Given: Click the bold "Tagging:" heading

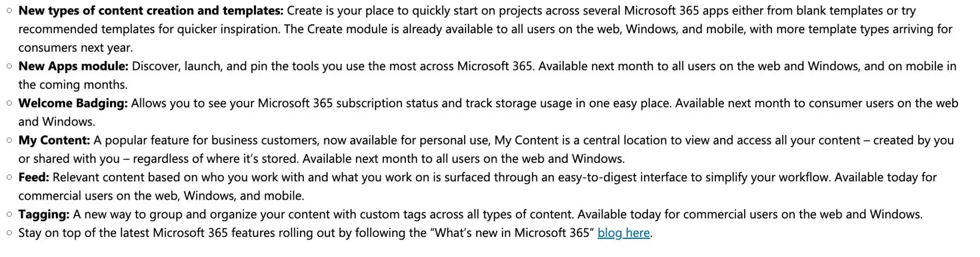Looking at the screenshot, I should (44, 214).
